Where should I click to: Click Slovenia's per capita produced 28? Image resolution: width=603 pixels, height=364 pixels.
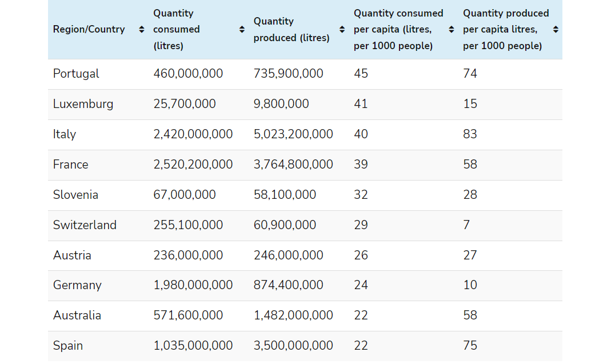tap(470, 195)
